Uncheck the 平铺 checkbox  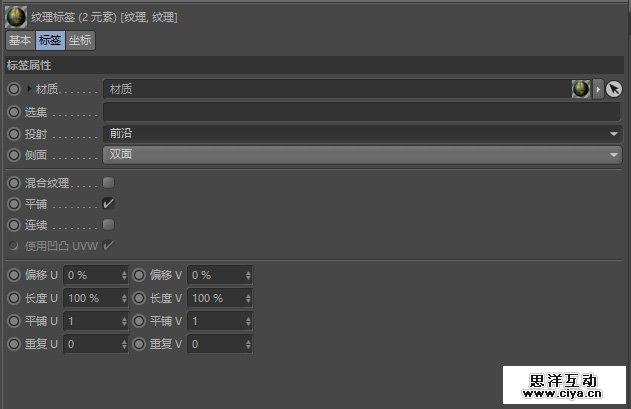click(x=108, y=204)
